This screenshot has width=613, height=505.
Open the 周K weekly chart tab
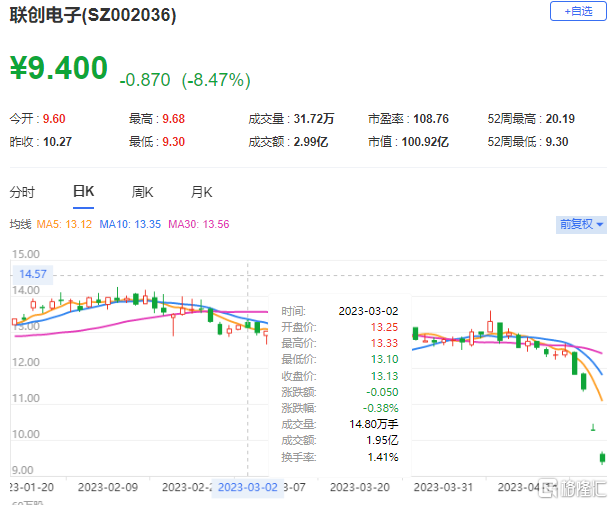142,192
